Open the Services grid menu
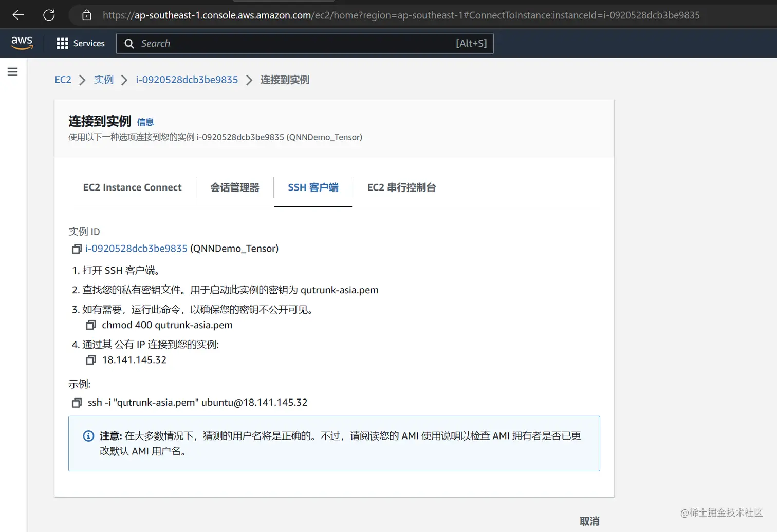Image resolution: width=777 pixels, height=532 pixels. 62,43
